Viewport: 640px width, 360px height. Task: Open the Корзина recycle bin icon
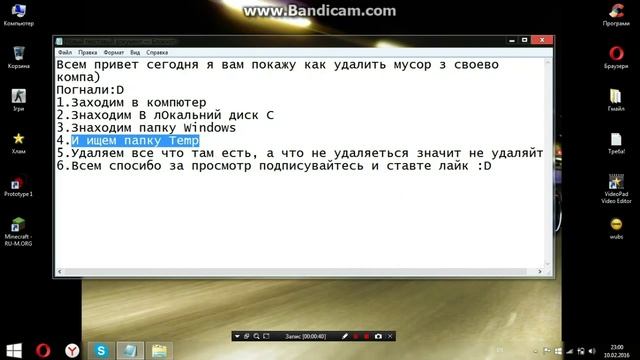coord(18,58)
